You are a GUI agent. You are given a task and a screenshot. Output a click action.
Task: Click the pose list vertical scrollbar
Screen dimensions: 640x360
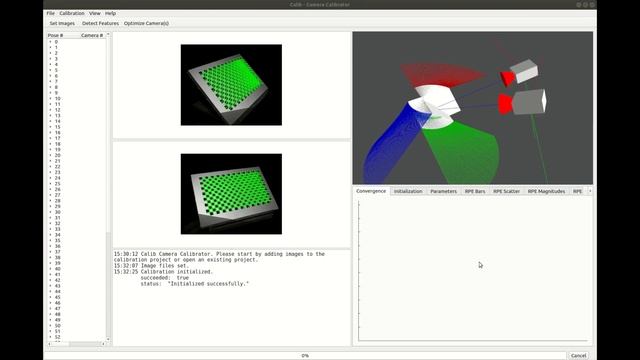[108, 188]
